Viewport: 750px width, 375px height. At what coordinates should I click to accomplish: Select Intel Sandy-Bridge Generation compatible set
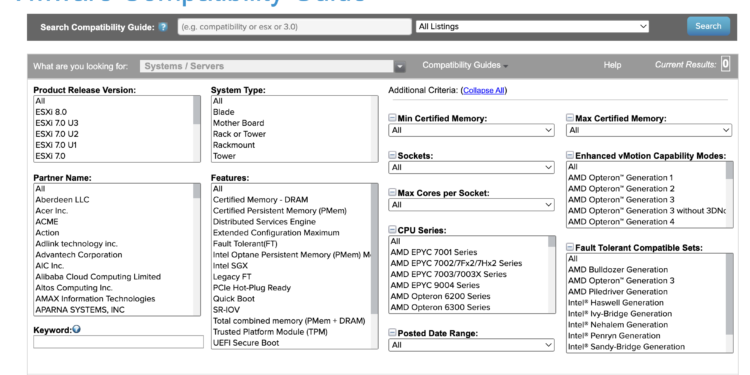click(626, 347)
